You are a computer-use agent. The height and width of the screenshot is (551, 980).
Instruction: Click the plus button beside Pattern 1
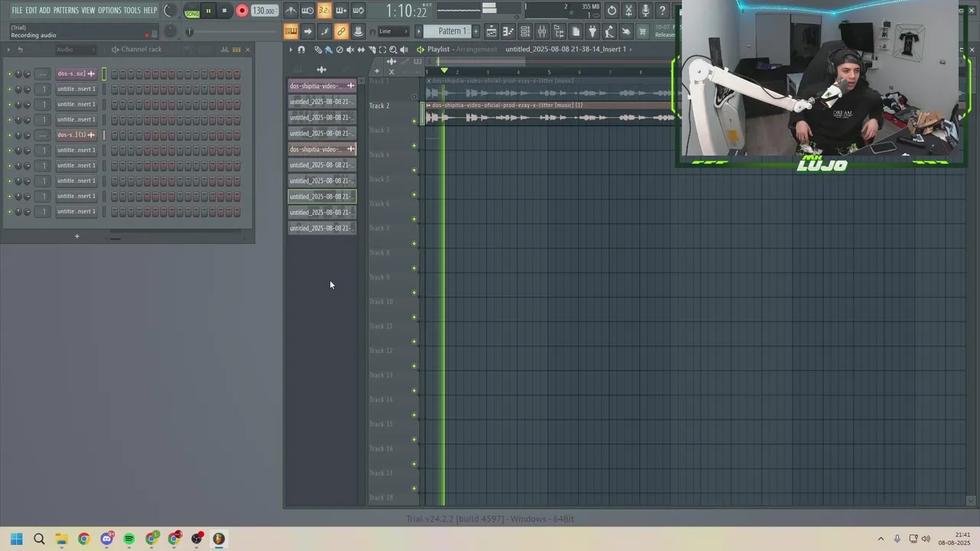[x=475, y=31]
